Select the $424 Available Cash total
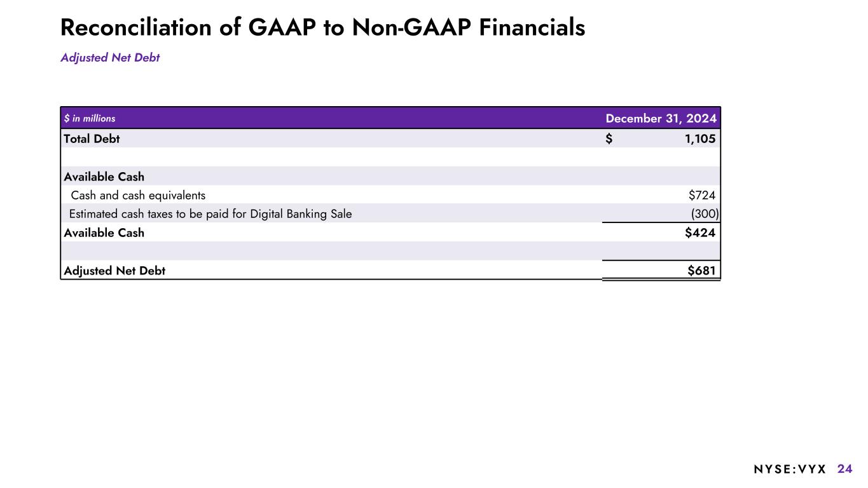The image size is (868, 488). 700,233
